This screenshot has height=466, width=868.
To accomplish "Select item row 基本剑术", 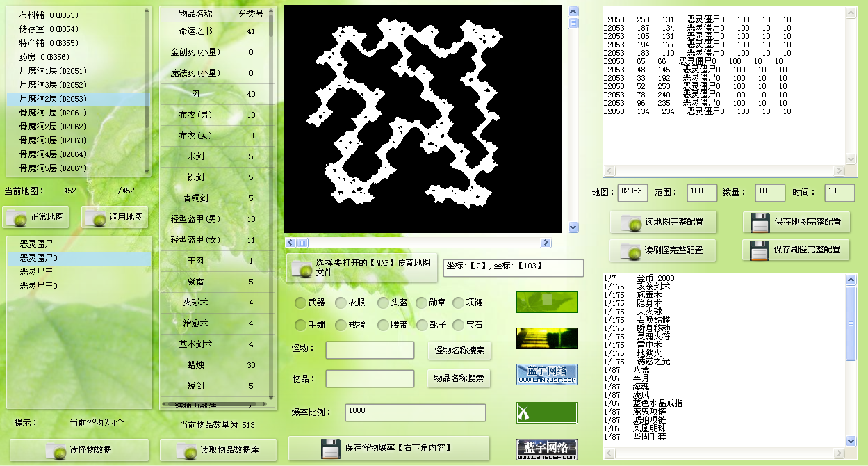I will pyautogui.click(x=215, y=344).
